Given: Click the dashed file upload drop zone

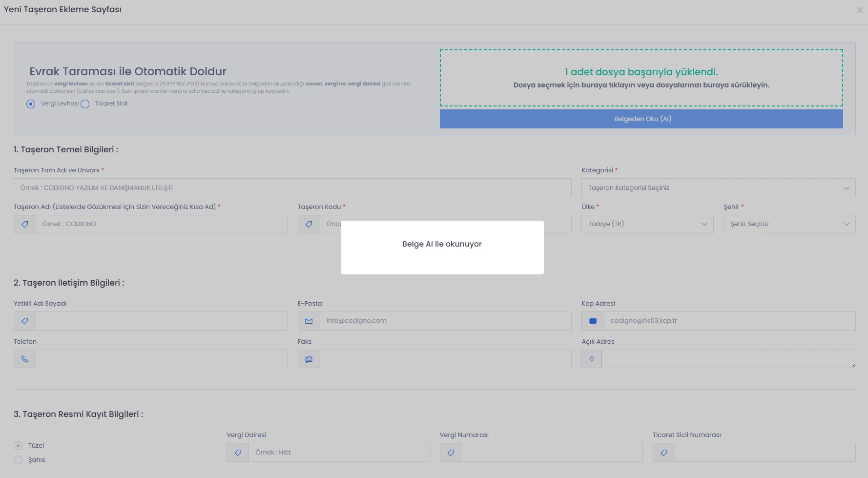Looking at the screenshot, I should tap(641, 78).
